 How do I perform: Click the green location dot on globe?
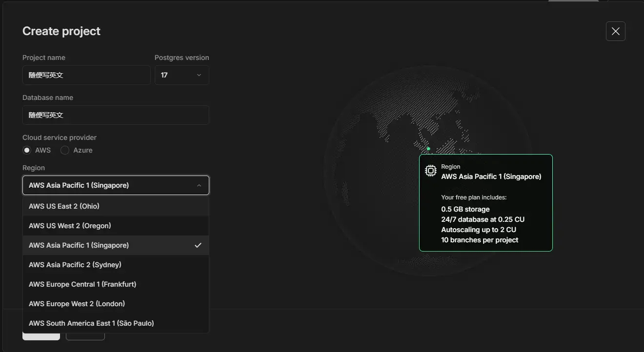tap(428, 149)
